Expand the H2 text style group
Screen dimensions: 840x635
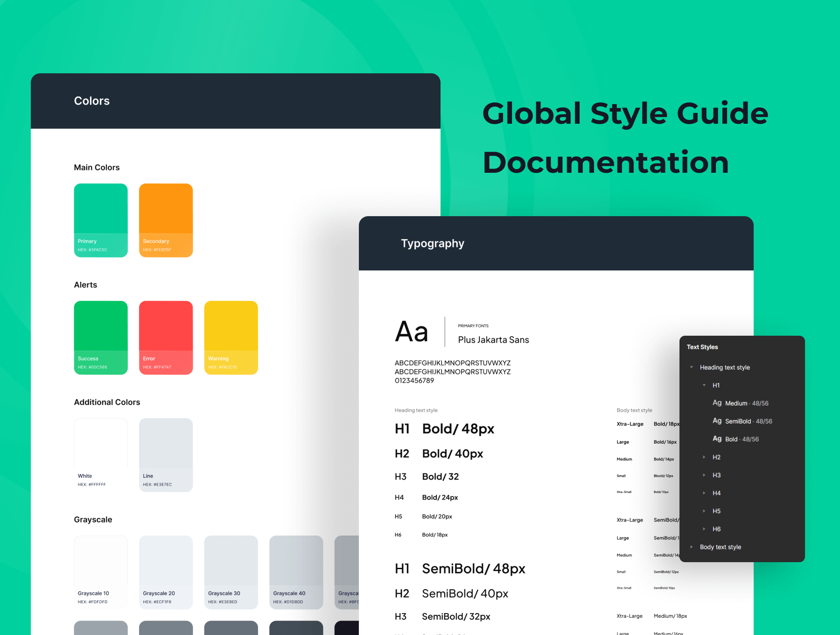(704, 457)
